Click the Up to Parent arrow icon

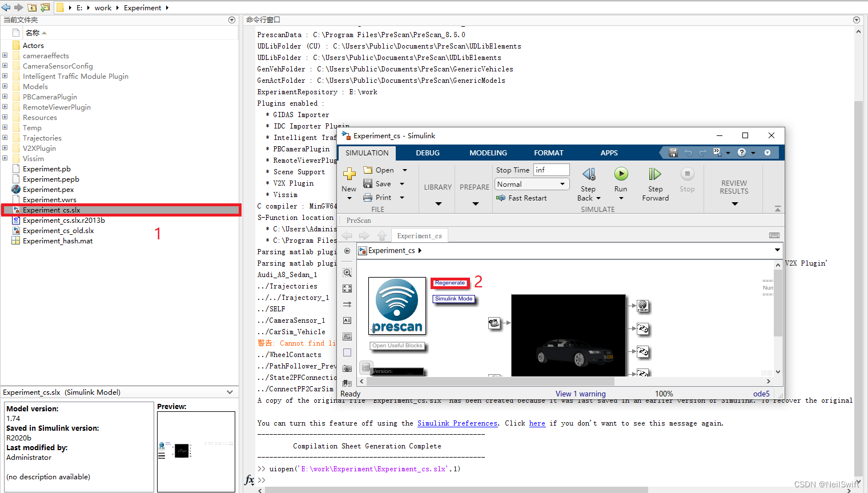click(x=382, y=235)
